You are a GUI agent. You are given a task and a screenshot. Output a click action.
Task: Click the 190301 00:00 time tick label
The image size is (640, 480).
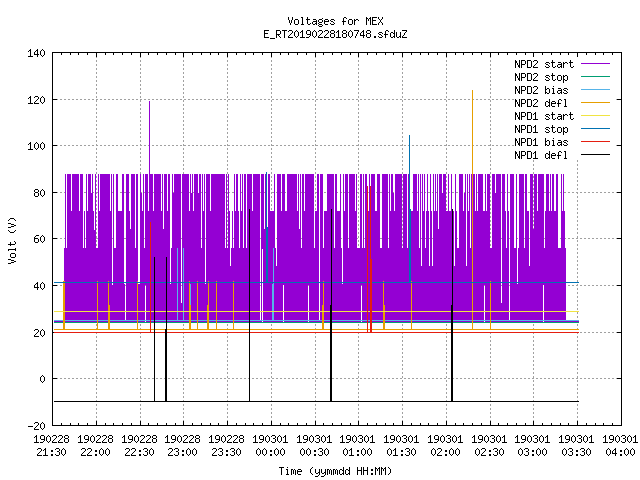[270, 446]
